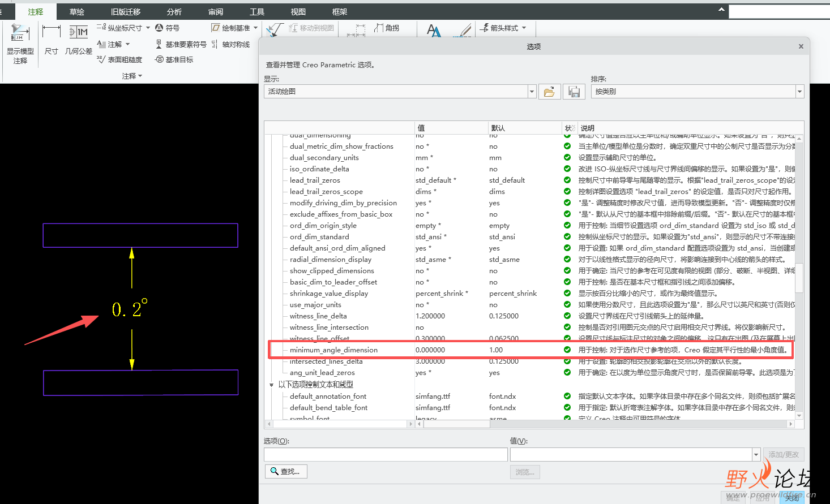Viewport: 830px width, 504px height.
Task: Switch to the 工具 ribbon tab
Action: 256,11
